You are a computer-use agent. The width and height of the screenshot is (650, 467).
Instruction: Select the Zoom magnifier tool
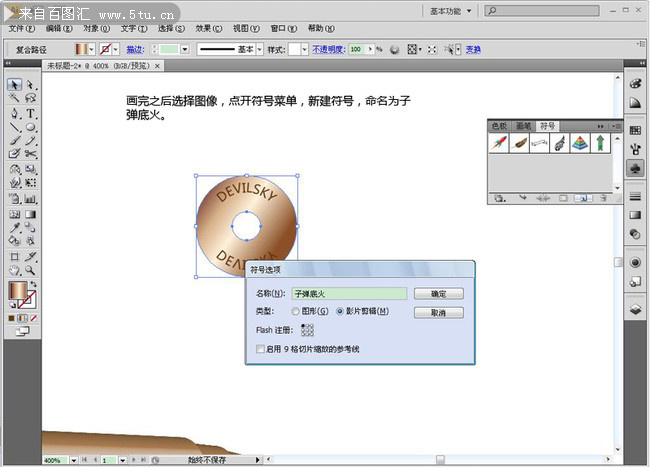[30, 270]
